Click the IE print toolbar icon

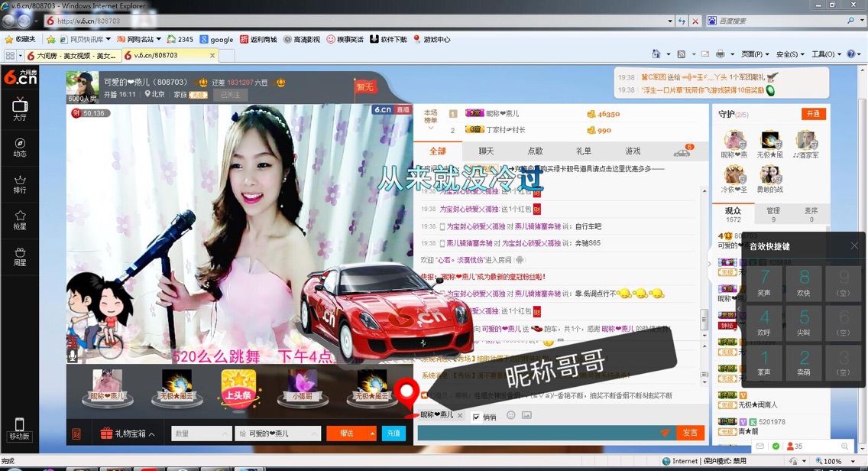pyautogui.click(x=721, y=54)
